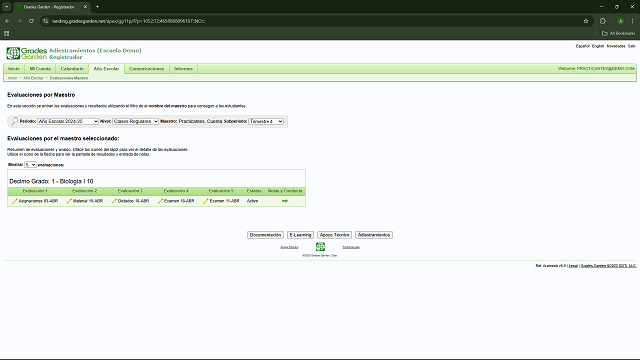Image resolution: width=640 pixels, height=360 pixels.
Task: Click pencil icon for Examen under Evaluación 5
Action: click(x=206, y=201)
